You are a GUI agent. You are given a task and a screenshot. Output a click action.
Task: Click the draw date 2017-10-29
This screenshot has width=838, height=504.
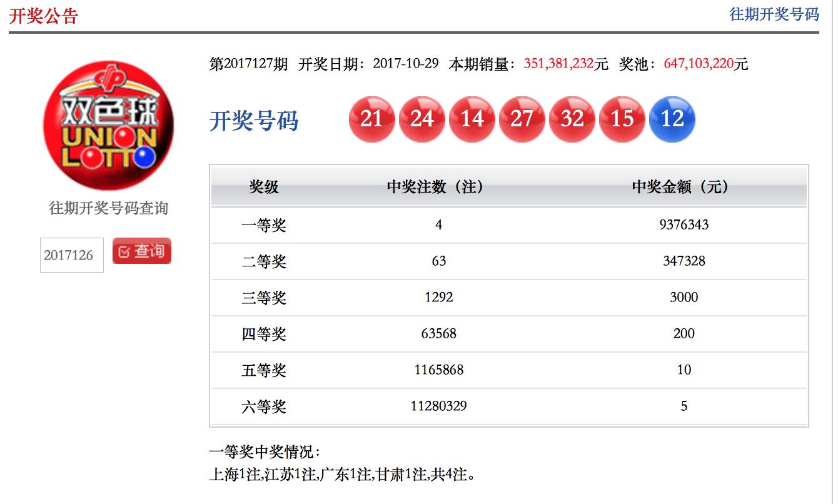point(406,64)
